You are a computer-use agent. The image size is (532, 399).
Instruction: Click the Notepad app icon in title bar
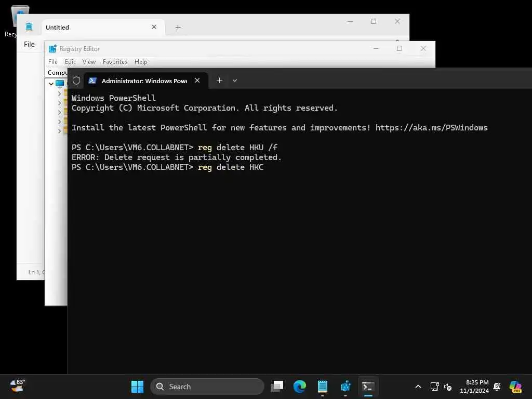coord(29,27)
